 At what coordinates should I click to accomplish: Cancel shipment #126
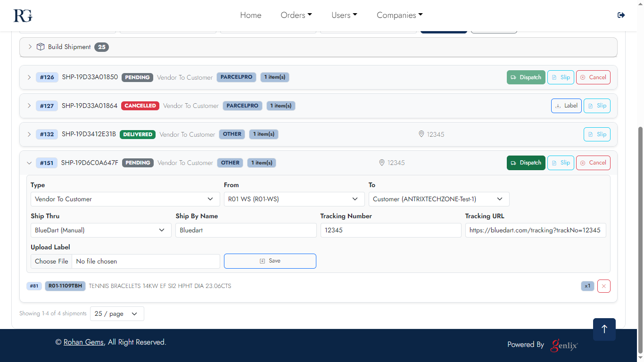tap(593, 77)
